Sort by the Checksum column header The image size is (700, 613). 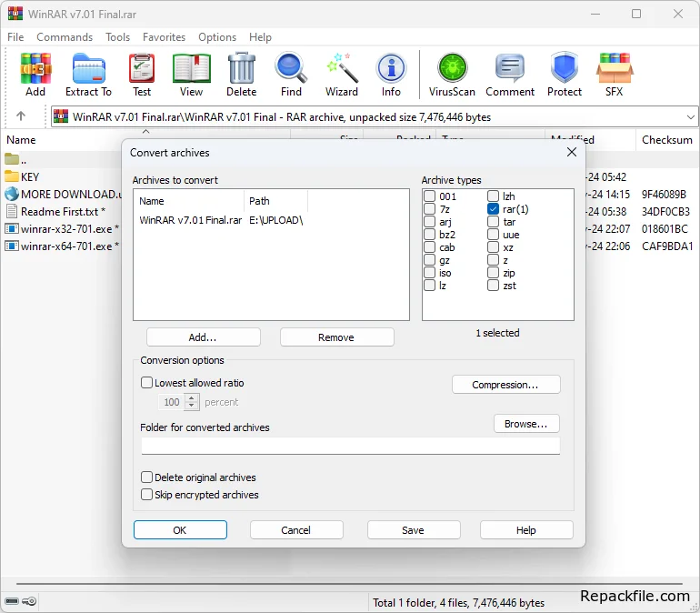(x=667, y=140)
